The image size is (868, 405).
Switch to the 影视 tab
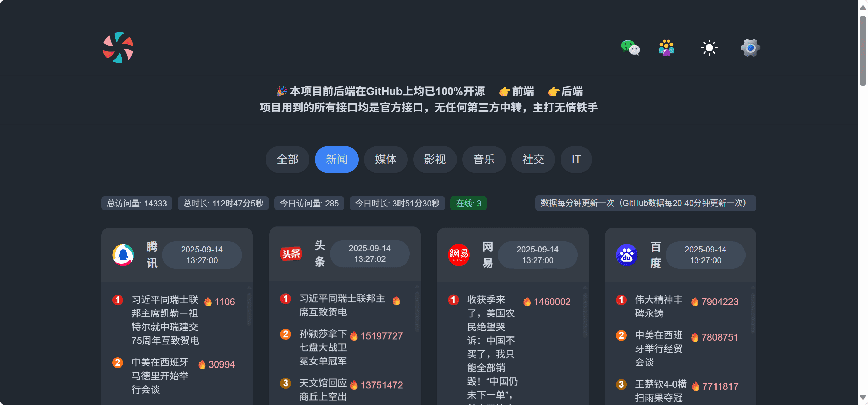435,160
